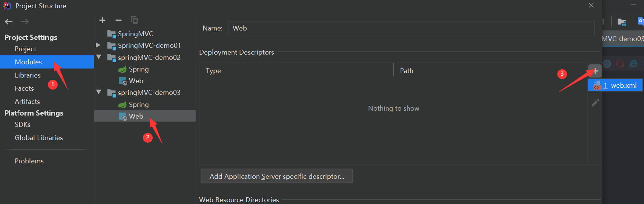Focus the Name input field
Viewport: 644px width, 204px height.
coord(411,28)
